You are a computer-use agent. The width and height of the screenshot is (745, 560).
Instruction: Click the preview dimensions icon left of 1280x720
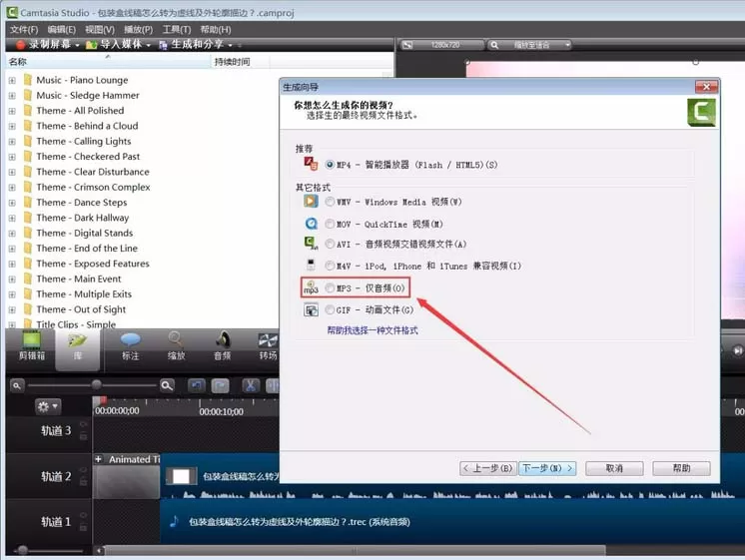tap(407, 45)
